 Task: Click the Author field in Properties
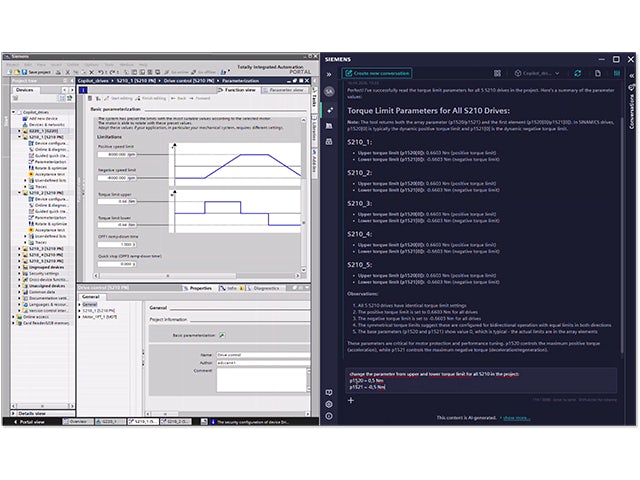(263, 362)
